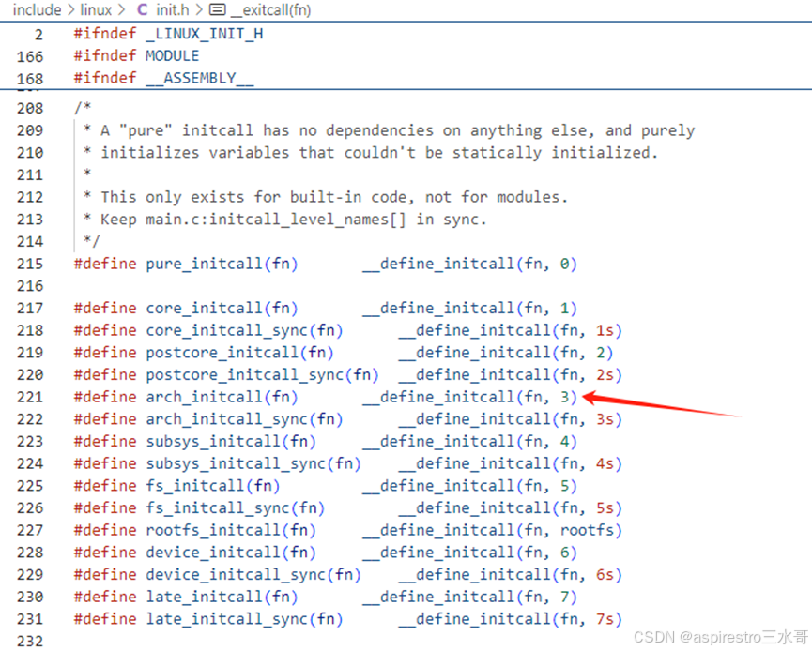
Task: Jump to sticky line '#ifndef MODULE'
Action: click(x=136, y=56)
